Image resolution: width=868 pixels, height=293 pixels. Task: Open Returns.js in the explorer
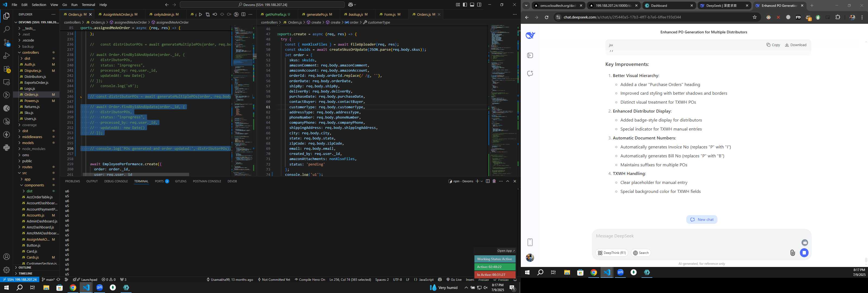(32, 107)
